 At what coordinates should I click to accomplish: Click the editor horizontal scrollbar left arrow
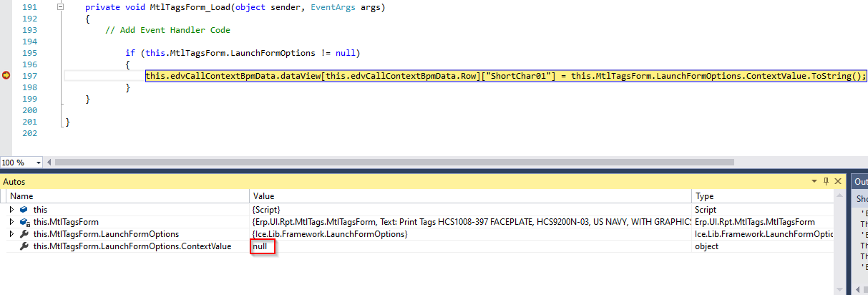(x=49, y=163)
